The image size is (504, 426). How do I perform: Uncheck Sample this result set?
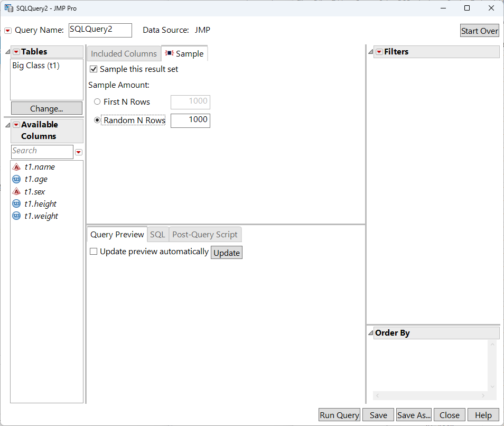pos(94,69)
